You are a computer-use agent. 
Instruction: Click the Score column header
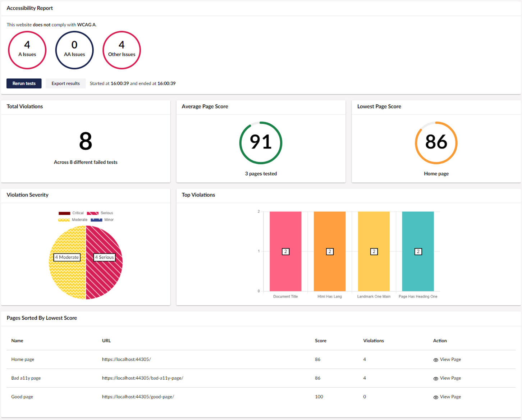(321, 341)
